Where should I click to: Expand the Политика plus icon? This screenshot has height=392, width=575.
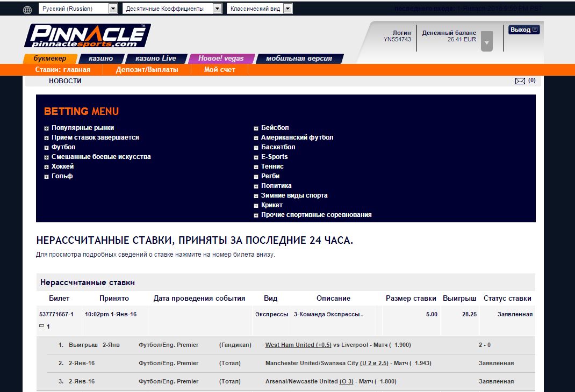coord(256,186)
